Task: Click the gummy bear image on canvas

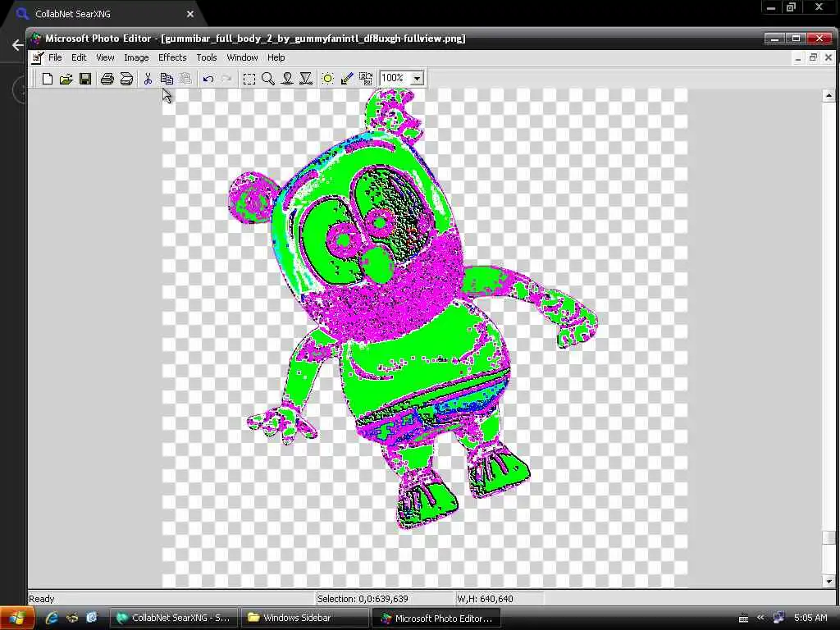Action: tap(413, 309)
